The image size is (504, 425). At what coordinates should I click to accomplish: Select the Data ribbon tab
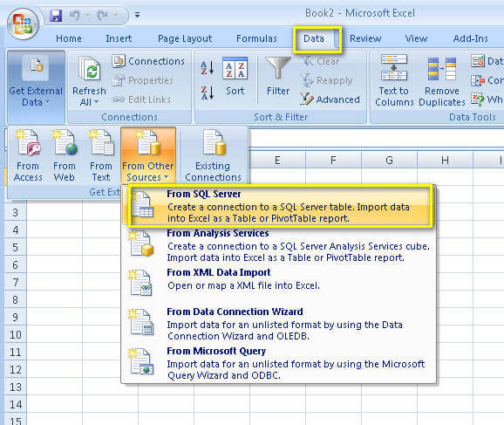314,38
